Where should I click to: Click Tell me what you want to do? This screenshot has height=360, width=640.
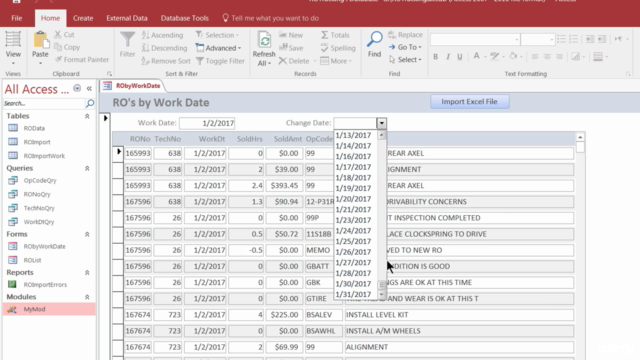[270, 18]
